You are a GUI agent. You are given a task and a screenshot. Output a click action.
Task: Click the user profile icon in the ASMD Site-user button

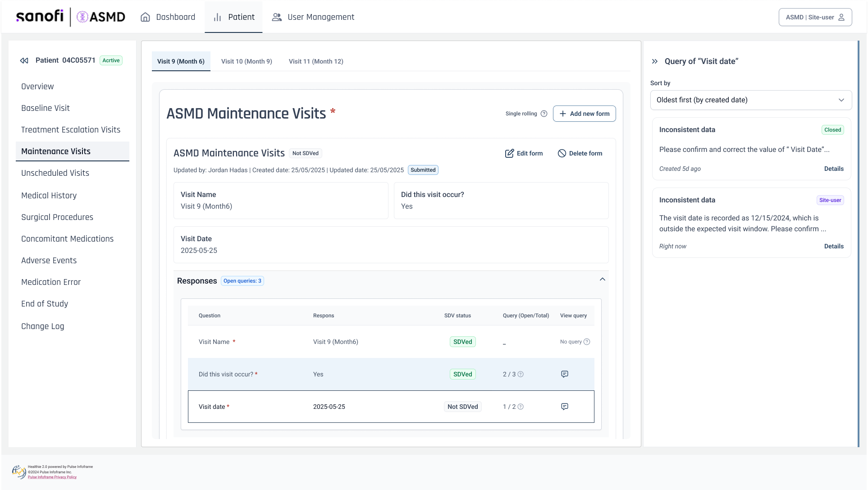pos(841,17)
